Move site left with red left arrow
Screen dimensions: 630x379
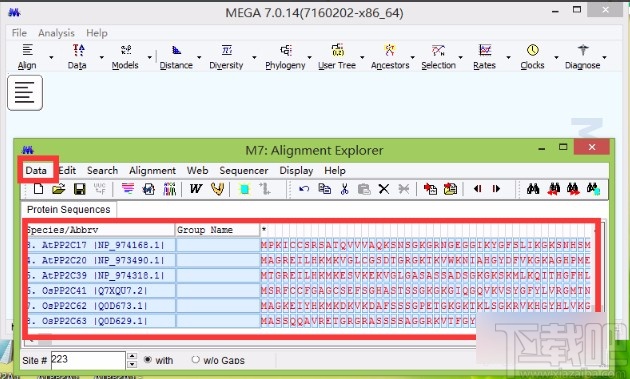(478, 188)
